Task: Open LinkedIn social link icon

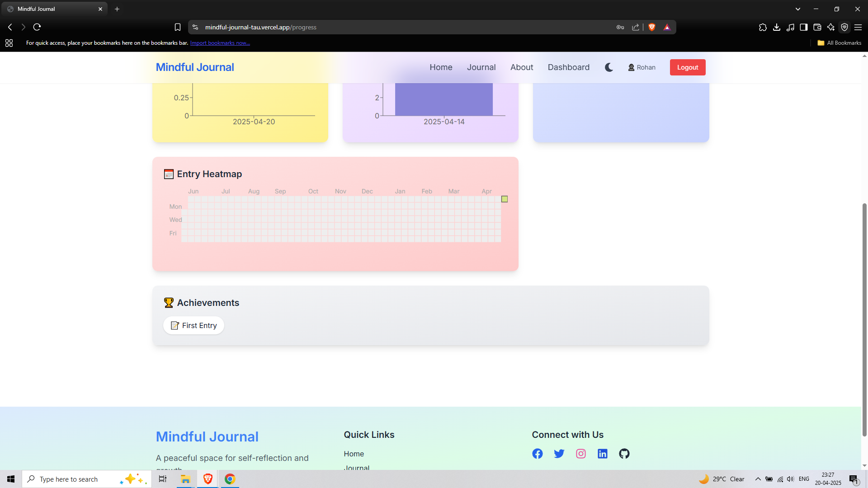Action: tap(602, 454)
